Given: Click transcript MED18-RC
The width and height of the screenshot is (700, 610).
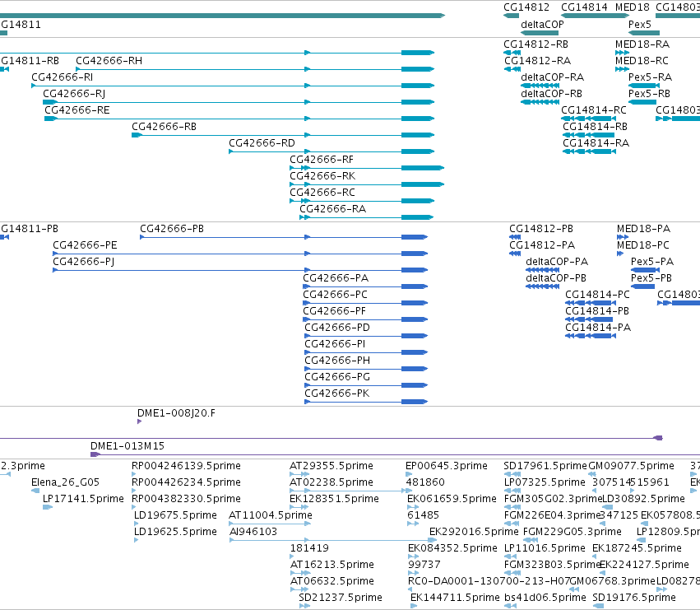Looking at the screenshot, I should [642, 61].
